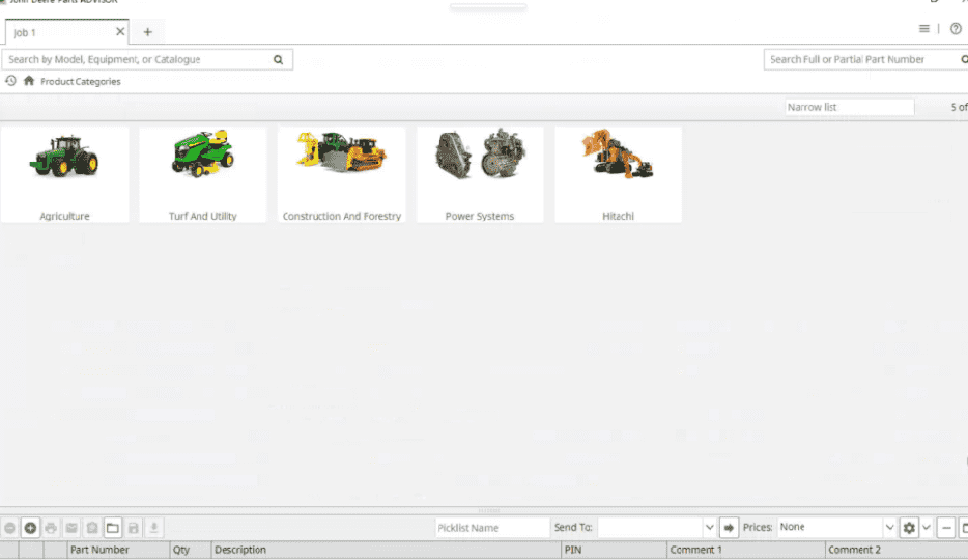Focus the Picklist Name field
The width and height of the screenshot is (968, 560).
point(492,528)
